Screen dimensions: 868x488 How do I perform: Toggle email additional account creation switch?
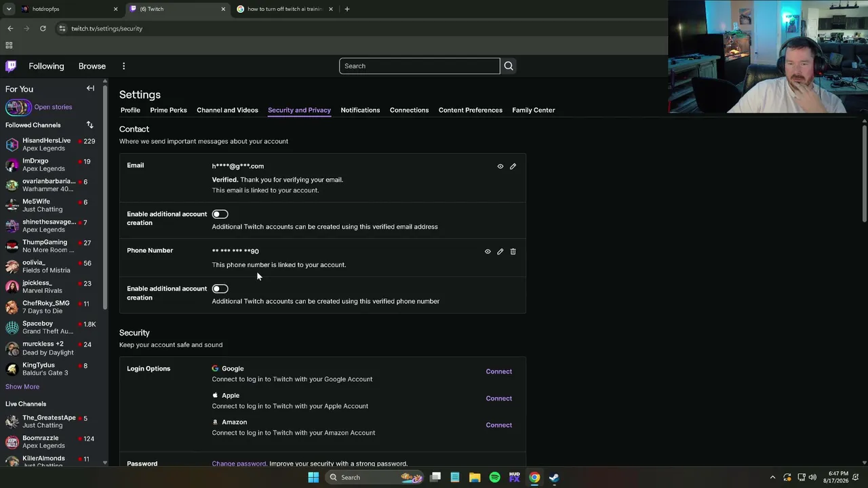(x=220, y=214)
